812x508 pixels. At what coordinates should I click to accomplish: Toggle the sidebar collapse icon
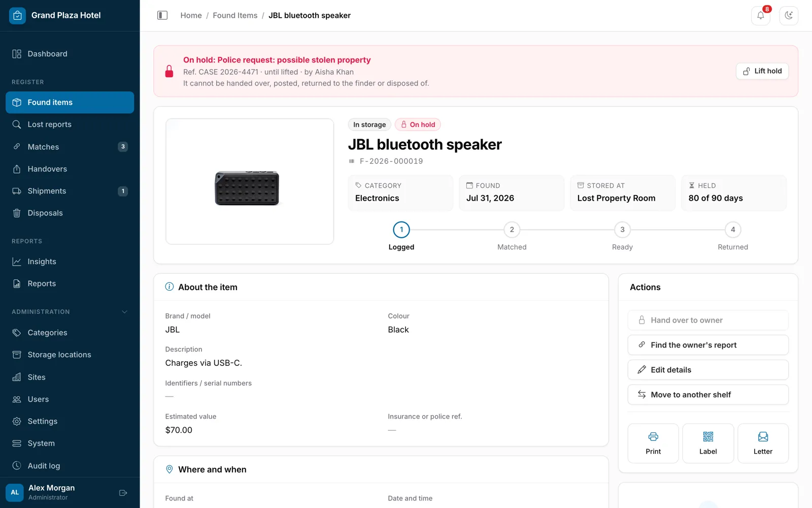162,15
